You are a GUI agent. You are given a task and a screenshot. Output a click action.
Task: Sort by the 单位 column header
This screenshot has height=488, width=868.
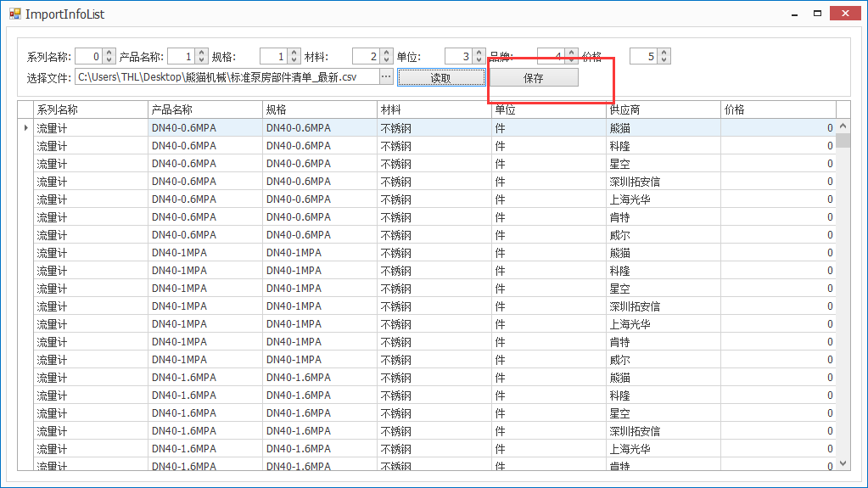(549, 109)
